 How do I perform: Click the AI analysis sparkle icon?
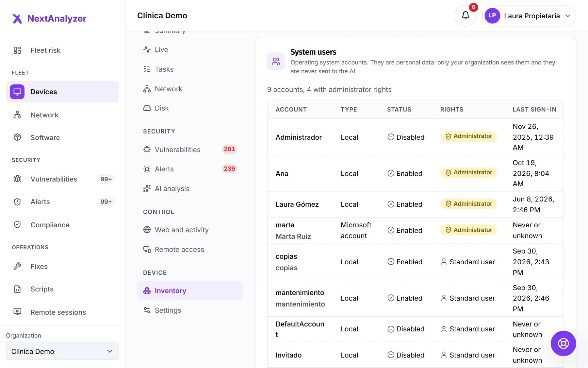[147, 188]
